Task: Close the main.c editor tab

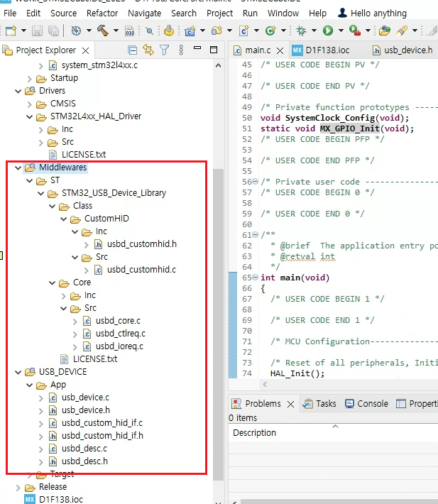Action: (x=280, y=51)
